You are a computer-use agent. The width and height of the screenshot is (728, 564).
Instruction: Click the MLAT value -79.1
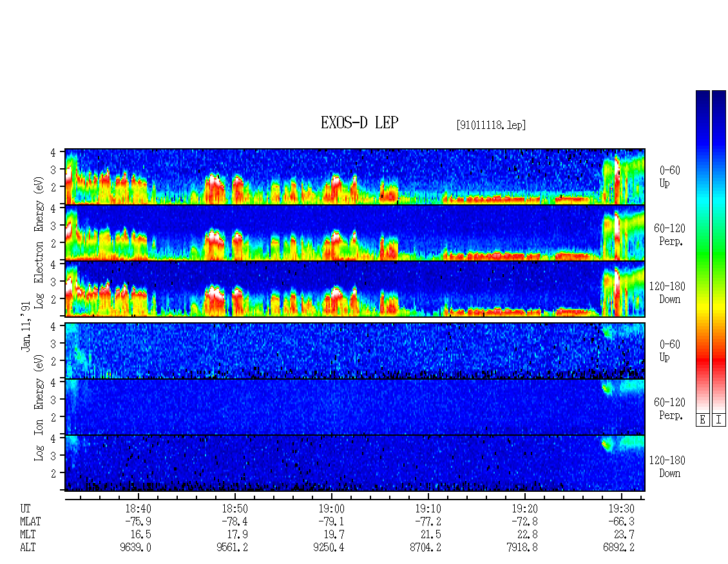coord(331,521)
